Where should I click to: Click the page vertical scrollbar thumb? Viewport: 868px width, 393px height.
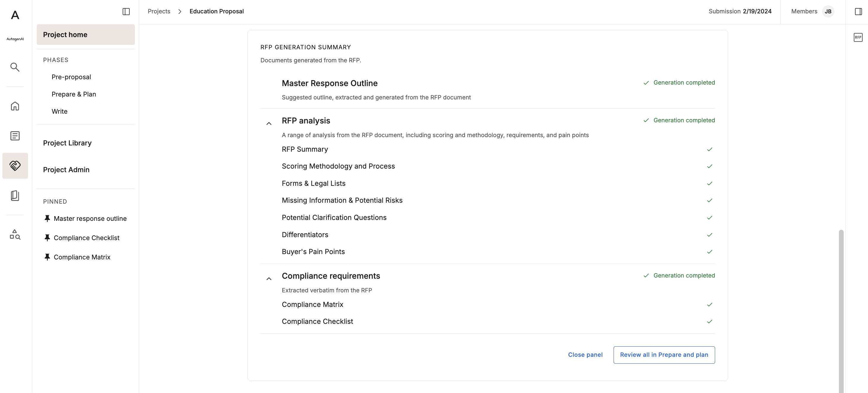click(x=841, y=311)
